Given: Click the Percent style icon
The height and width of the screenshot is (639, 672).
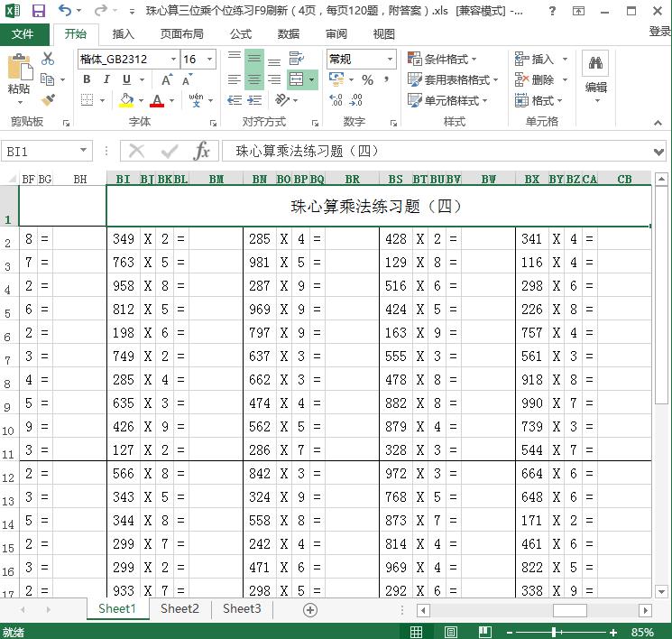Looking at the screenshot, I should 367,79.
